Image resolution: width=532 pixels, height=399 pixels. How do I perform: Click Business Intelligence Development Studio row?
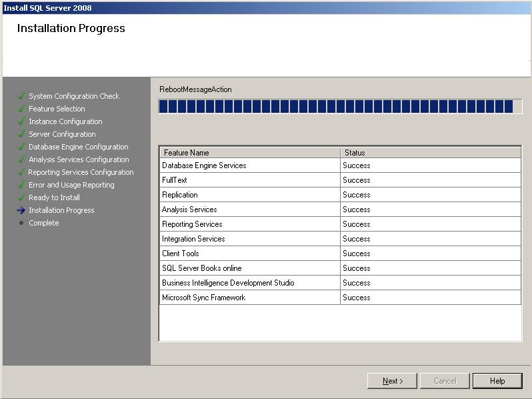point(340,282)
